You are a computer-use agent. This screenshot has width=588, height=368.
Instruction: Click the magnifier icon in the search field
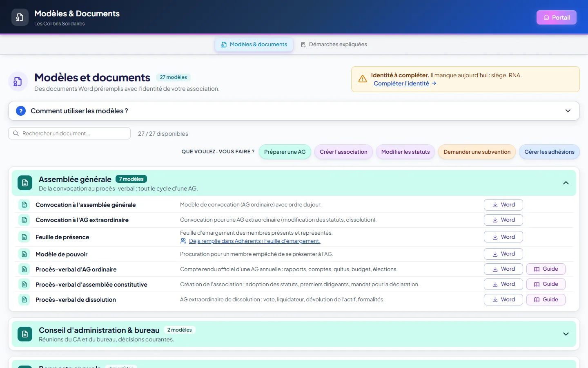point(16,133)
